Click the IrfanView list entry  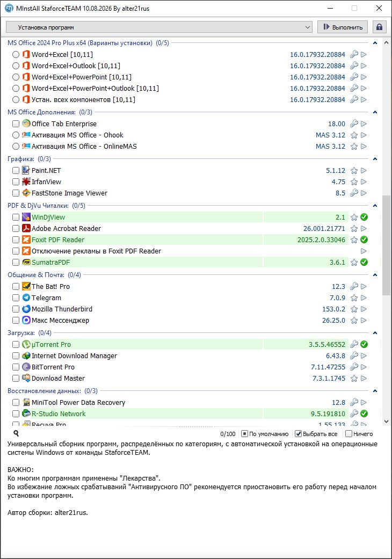(x=46, y=182)
